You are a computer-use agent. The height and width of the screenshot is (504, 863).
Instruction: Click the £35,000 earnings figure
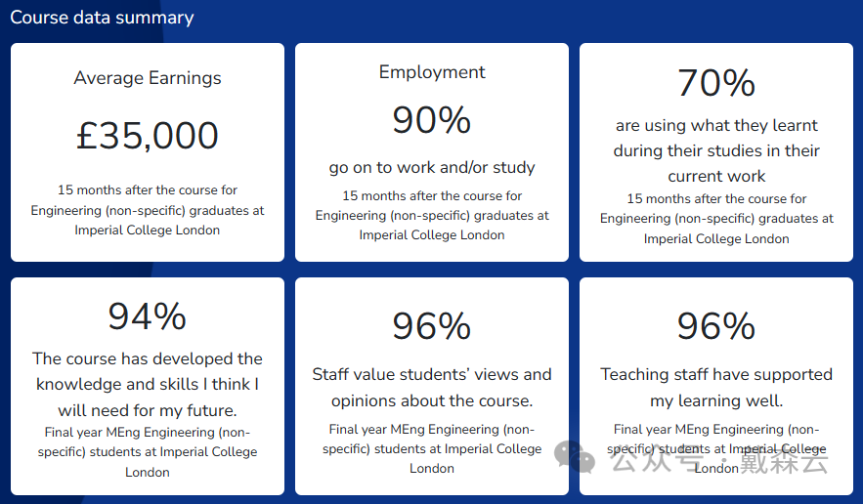(148, 136)
